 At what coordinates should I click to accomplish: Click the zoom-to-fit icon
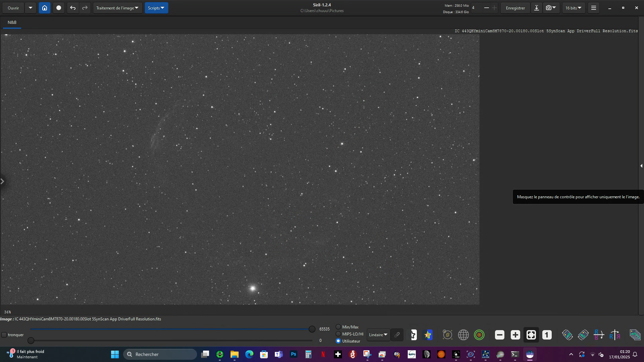[x=531, y=334]
